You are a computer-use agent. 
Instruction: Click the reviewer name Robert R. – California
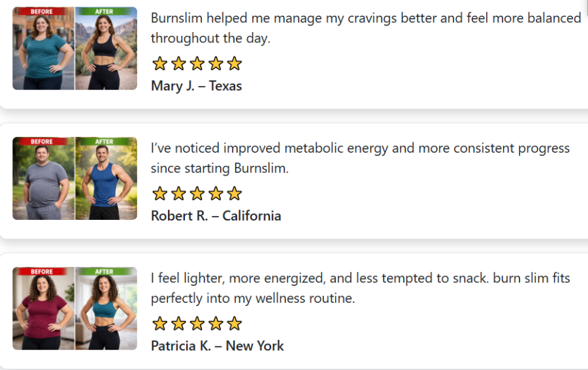(x=216, y=216)
